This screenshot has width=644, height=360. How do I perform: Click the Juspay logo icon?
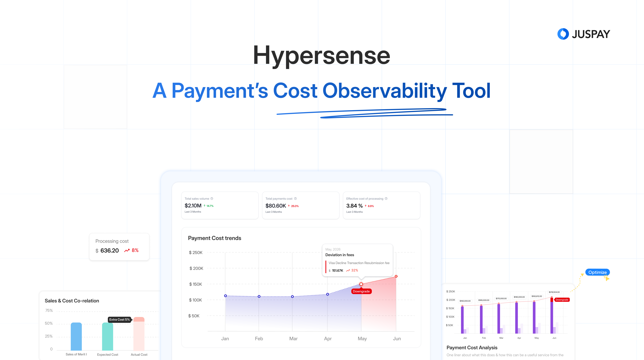563,34
